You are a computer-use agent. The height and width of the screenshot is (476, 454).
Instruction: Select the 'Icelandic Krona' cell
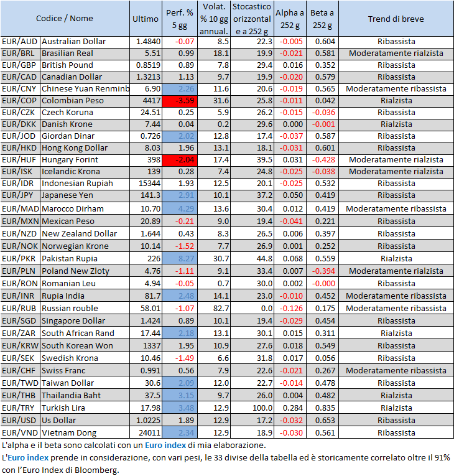(x=85, y=172)
